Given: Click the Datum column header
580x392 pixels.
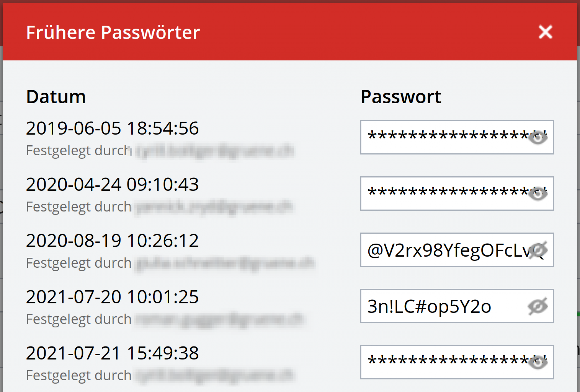Looking at the screenshot, I should pyautogui.click(x=56, y=96).
